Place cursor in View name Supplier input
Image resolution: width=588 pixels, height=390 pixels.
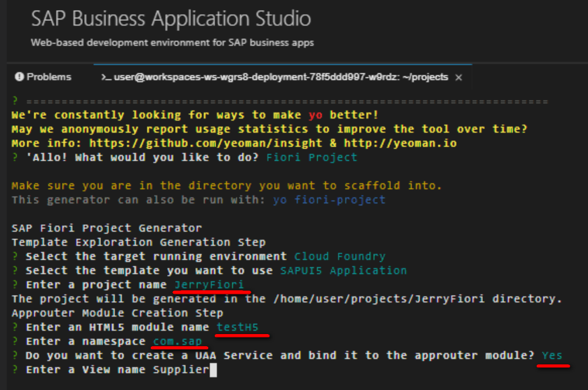click(x=181, y=370)
